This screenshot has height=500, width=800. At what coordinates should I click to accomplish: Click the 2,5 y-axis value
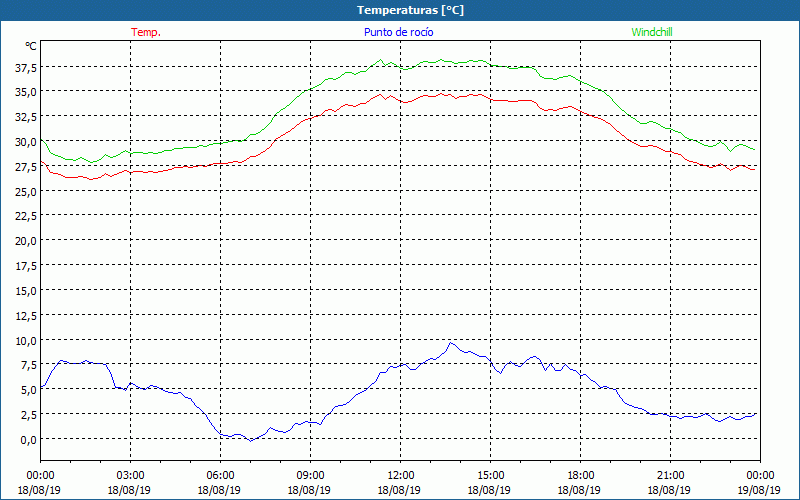click(28, 415)
